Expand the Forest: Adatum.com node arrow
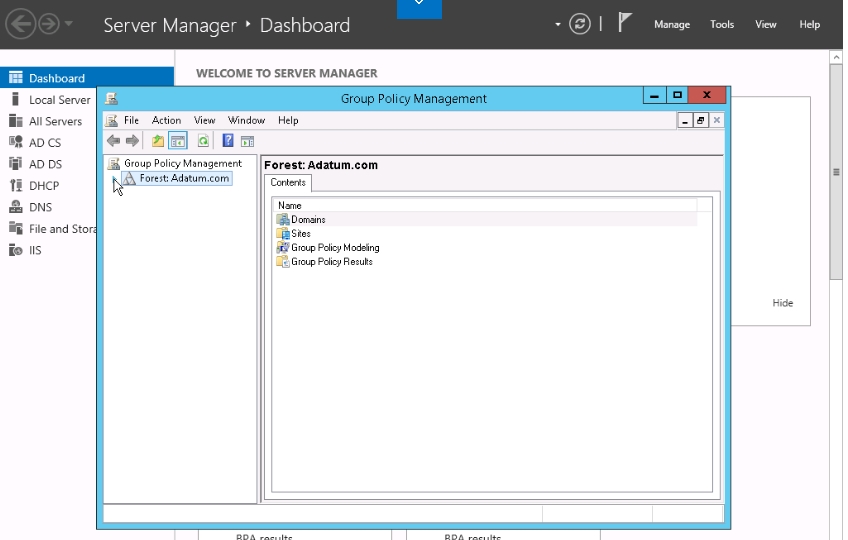Image resolution: width=848 pixels, height=540 pixels. tap(114, 179)
